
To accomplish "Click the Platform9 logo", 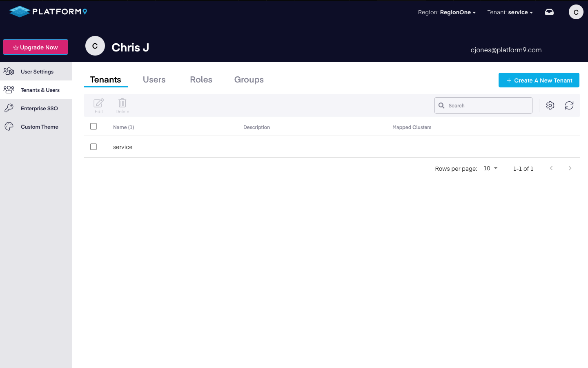I will tap(48, 11).
